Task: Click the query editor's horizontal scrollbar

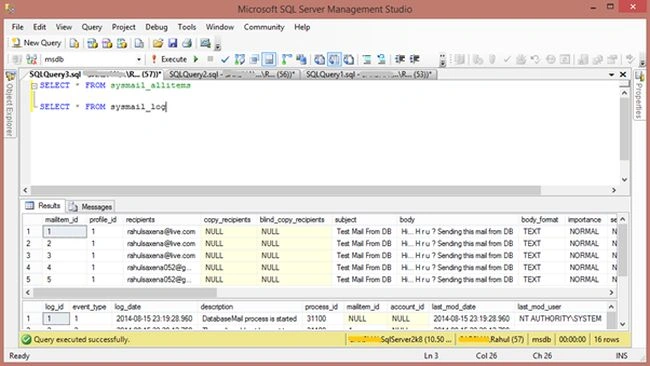Action: (286, 190)
